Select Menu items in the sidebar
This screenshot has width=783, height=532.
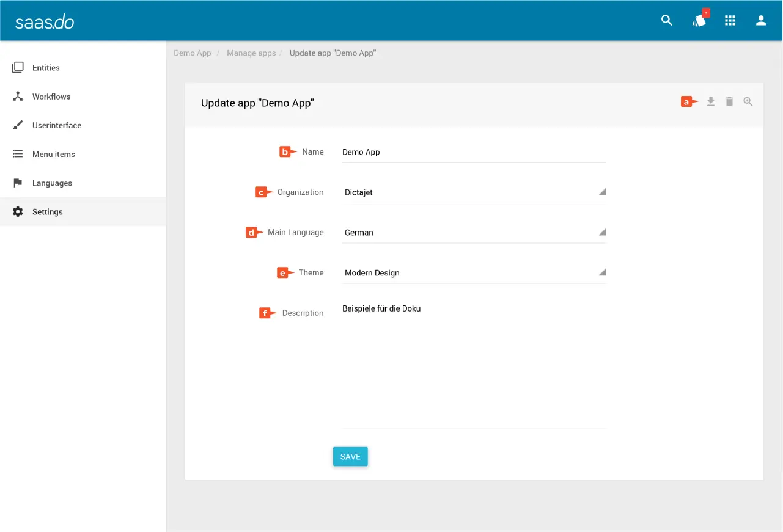[53, 154]
